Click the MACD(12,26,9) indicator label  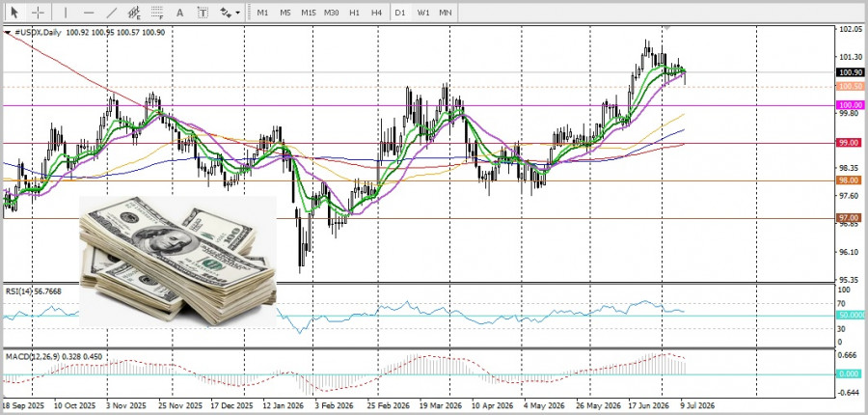point(54,357)
